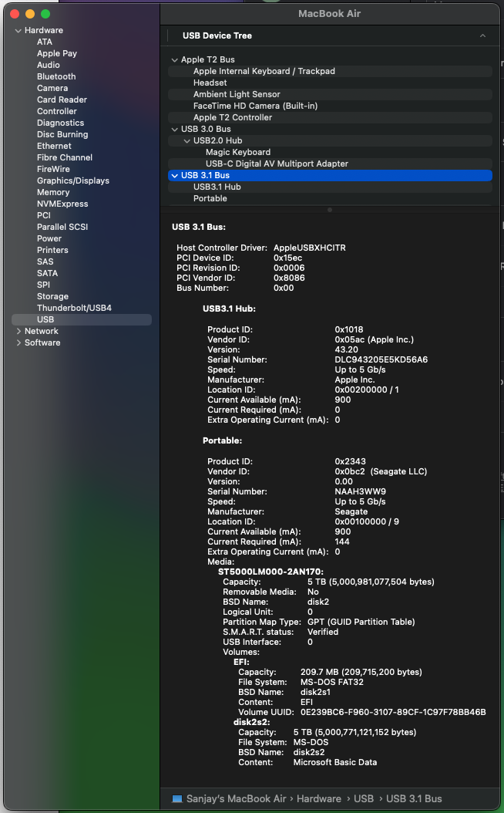
Task: Select the Headset device row
Action: coord(330,83)
